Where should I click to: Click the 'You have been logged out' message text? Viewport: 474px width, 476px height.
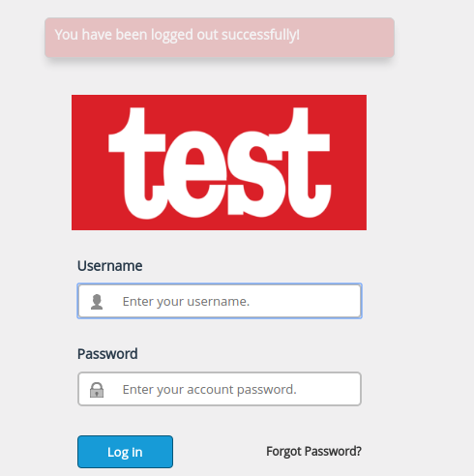tap(177, 35)
